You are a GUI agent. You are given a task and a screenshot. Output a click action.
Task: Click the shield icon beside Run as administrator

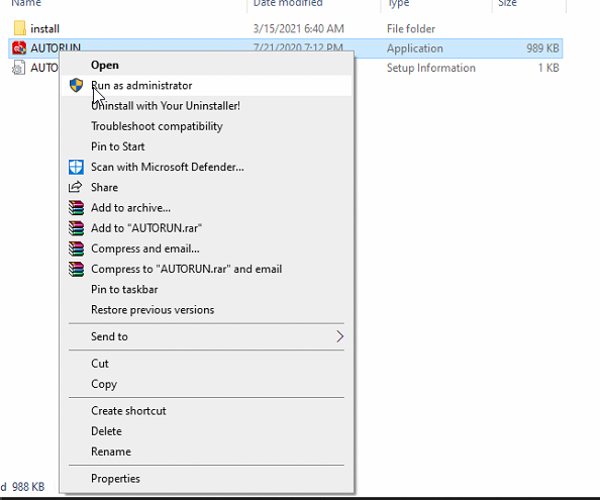75,86
